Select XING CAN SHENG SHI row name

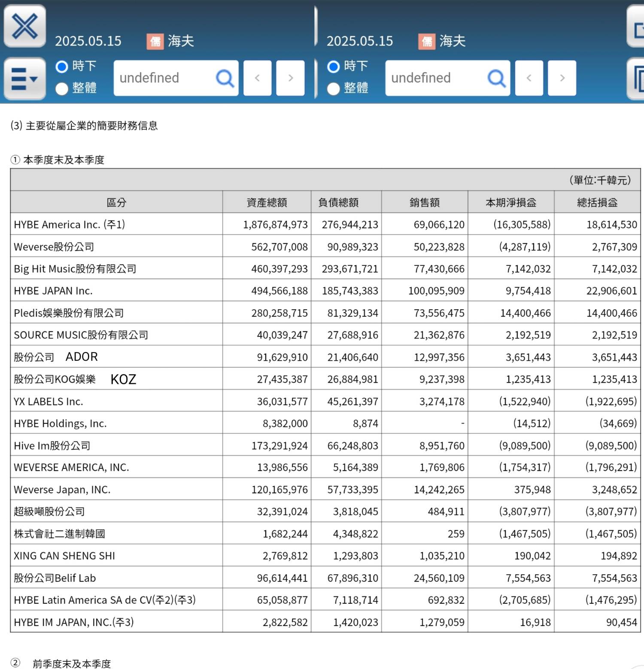point(64,556)
